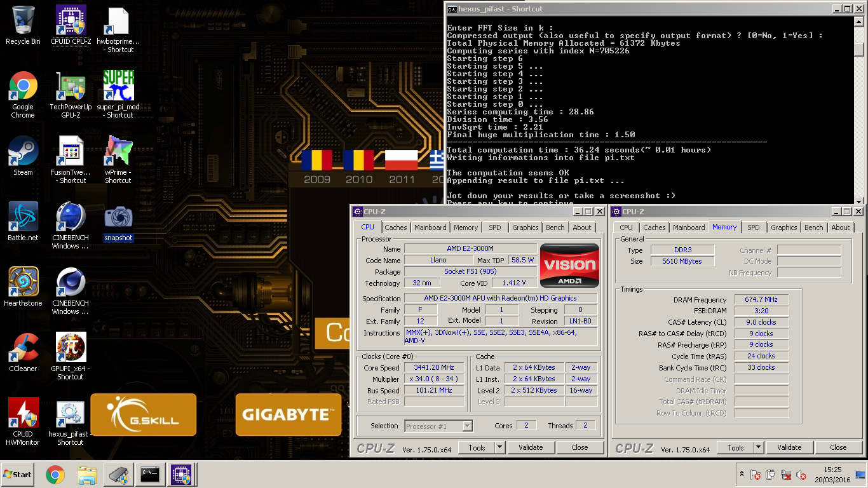Open Graphics tab in left CPU-Z window

click(526, 227)
